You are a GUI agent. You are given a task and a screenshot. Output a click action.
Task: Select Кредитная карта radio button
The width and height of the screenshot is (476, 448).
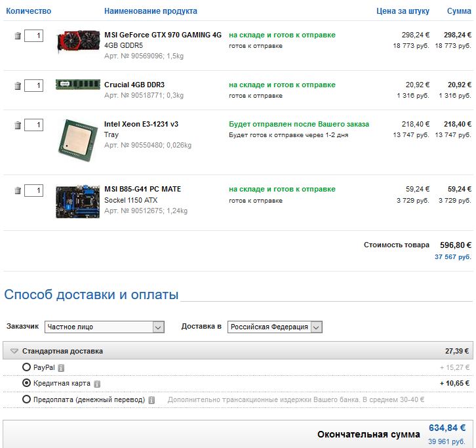click(26, 383)
